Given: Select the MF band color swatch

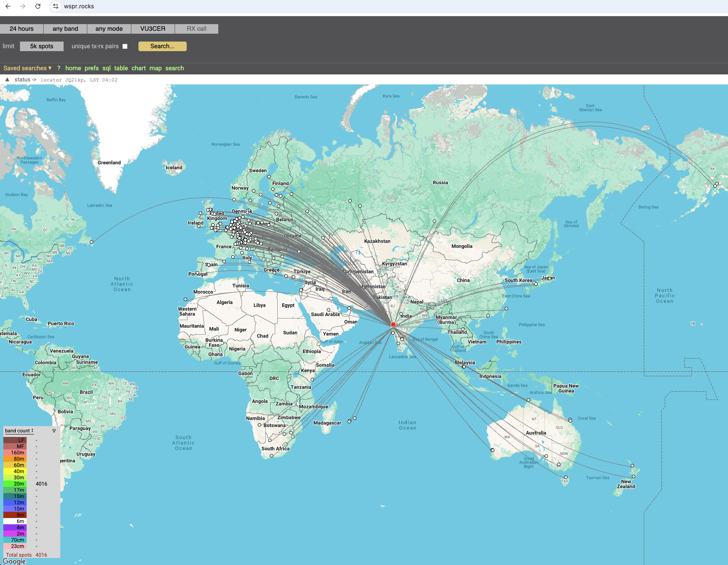Looking at the screenshot, I should click(15, 447).
